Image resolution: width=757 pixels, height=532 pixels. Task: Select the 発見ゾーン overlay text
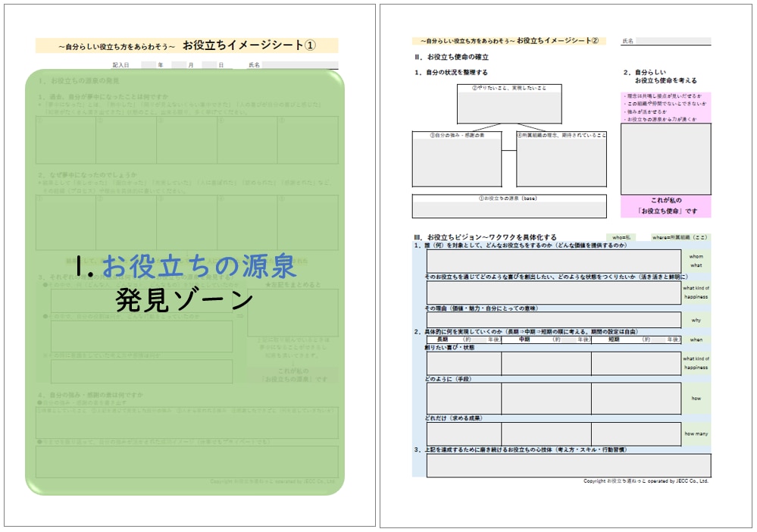pyautogui.click(x=184, y=300)
